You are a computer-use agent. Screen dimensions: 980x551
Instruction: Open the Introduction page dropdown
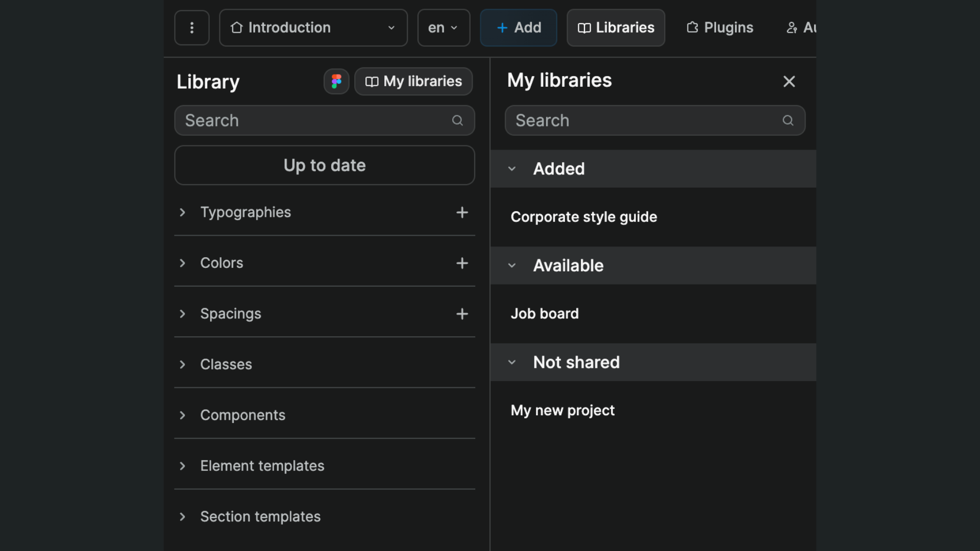(x=391, y=28)
